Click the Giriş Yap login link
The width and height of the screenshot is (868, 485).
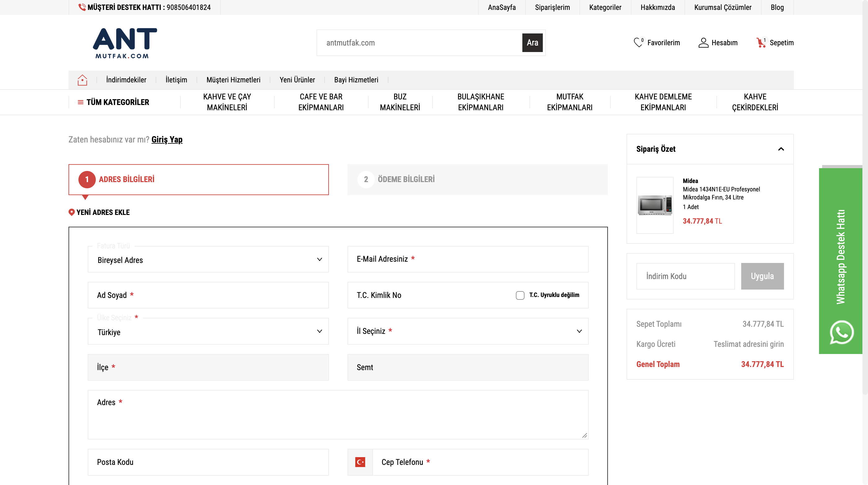(167, 139)
